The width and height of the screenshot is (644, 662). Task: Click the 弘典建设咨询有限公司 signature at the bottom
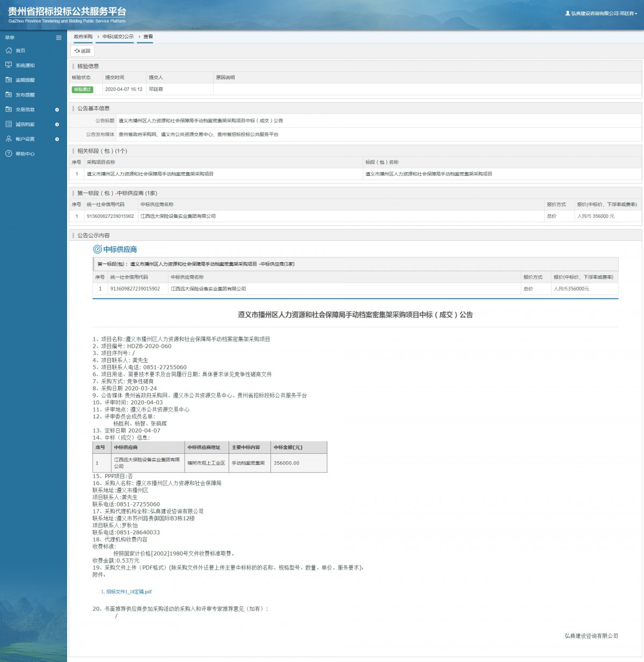(591, 636)
